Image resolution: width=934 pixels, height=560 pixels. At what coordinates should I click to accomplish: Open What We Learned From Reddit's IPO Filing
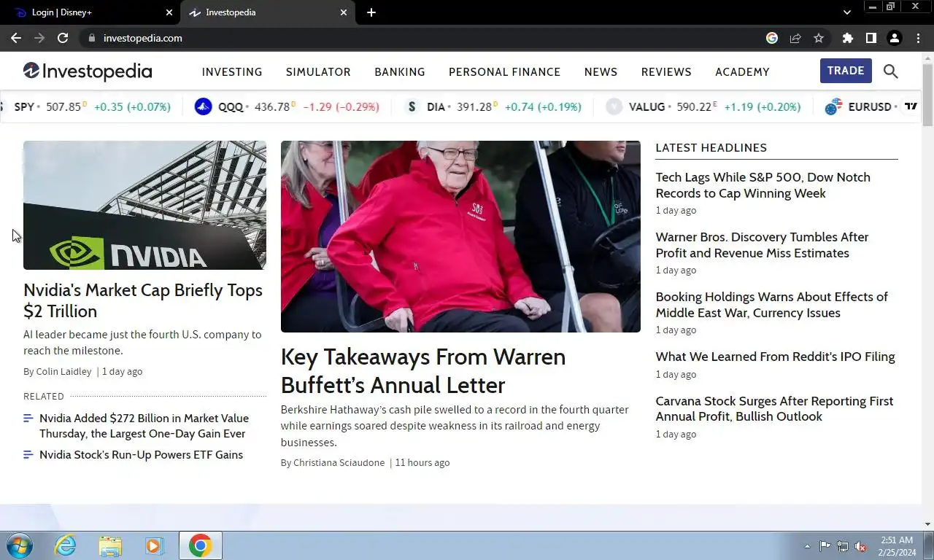(x=775, y=357)
